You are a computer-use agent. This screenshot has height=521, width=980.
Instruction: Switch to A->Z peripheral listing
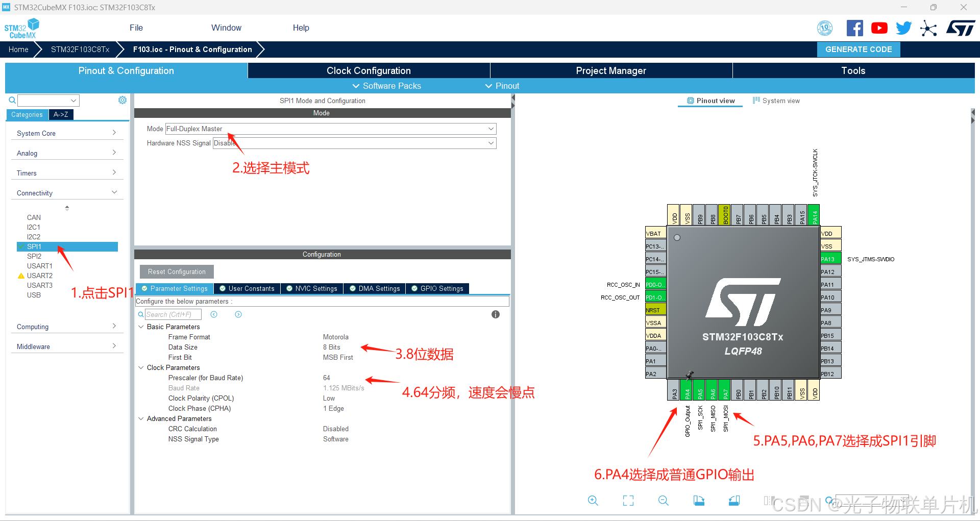click(x=61, y=114)
